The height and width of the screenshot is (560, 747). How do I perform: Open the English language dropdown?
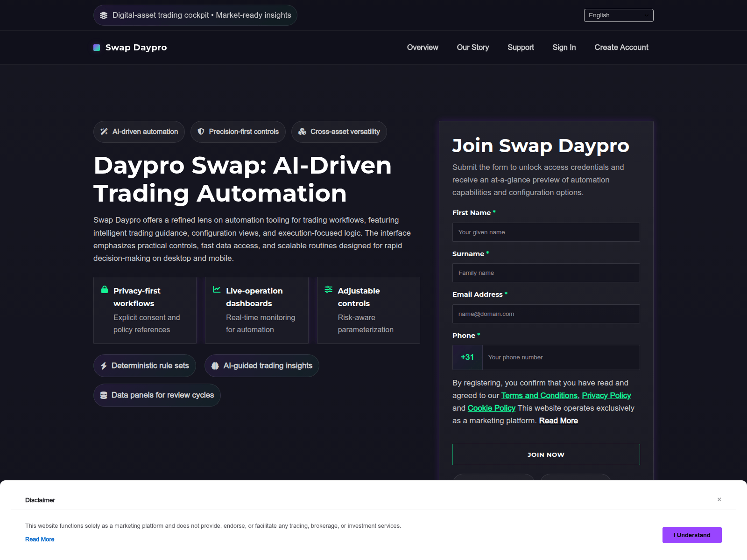pos(619,15)
